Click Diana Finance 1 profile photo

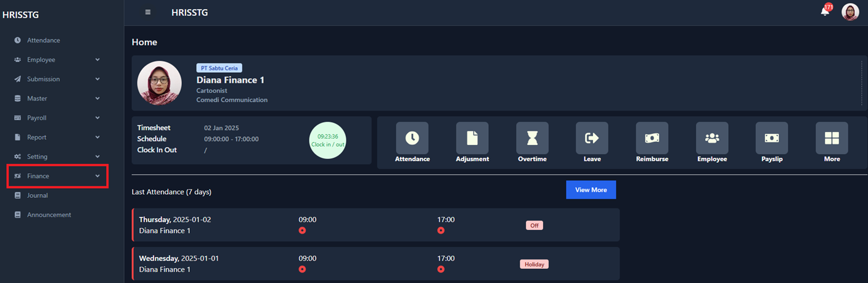tap(159, 83)
